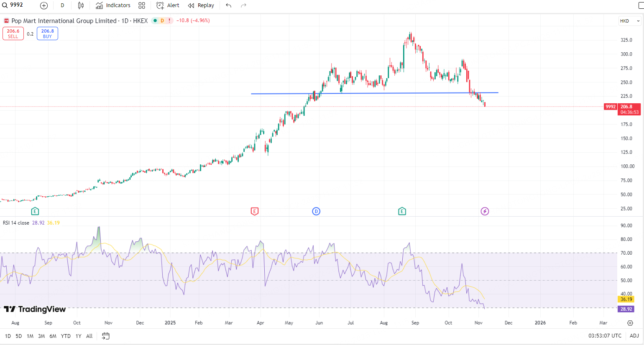Open the blue dividend marker near June
The width and height of the screenshot is (644, 345).
point(316,211)
